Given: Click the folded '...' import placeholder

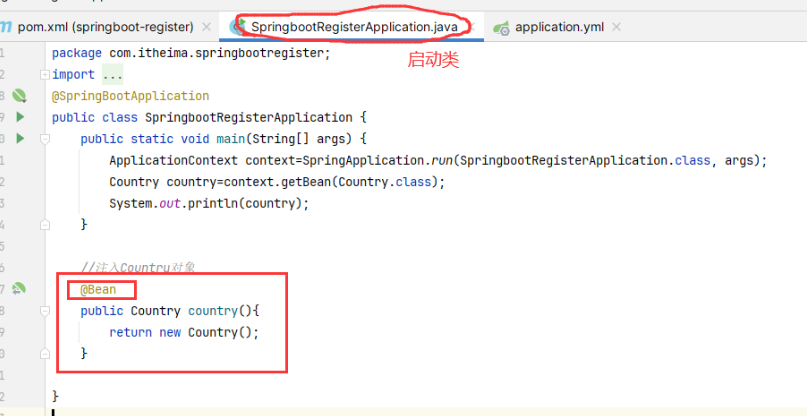Looking at the screenshot, I should point(112,75).
